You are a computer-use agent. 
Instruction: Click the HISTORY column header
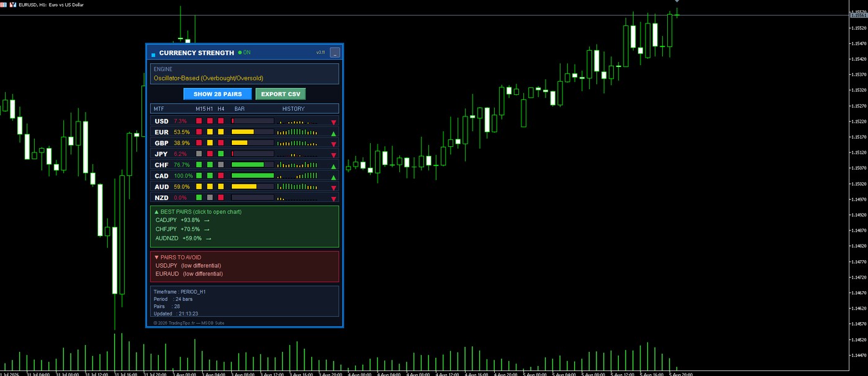293,109
